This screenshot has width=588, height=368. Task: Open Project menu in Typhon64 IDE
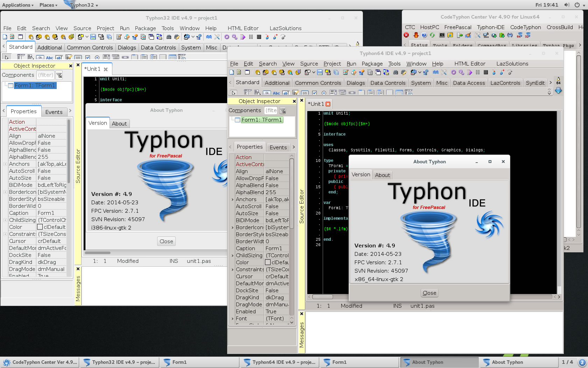pos(332,64)
